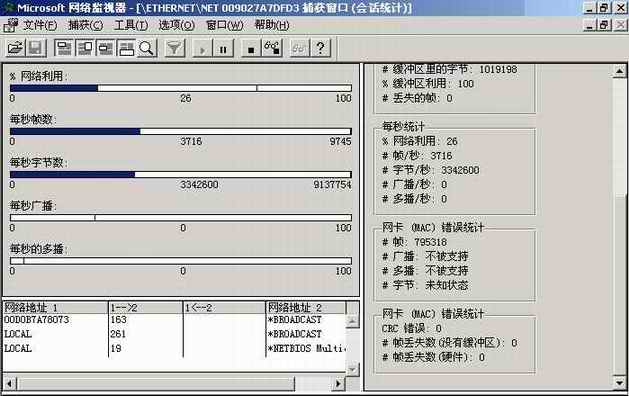Toggle the third pane-layout toolbar icon
The image size is (629, 396).
106,48
